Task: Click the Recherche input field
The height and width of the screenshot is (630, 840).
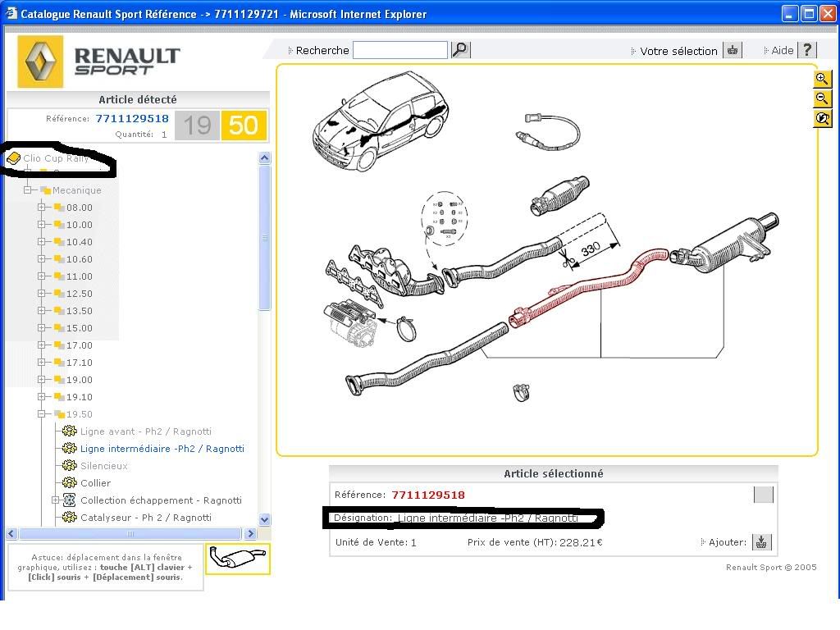Action: pyautogui.click(x=400, y=50)
